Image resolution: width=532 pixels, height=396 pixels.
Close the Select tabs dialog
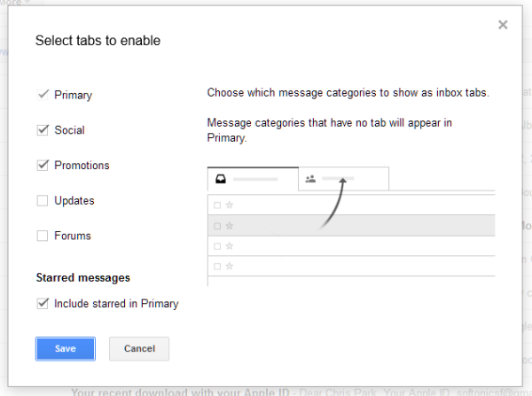[503, 25]
